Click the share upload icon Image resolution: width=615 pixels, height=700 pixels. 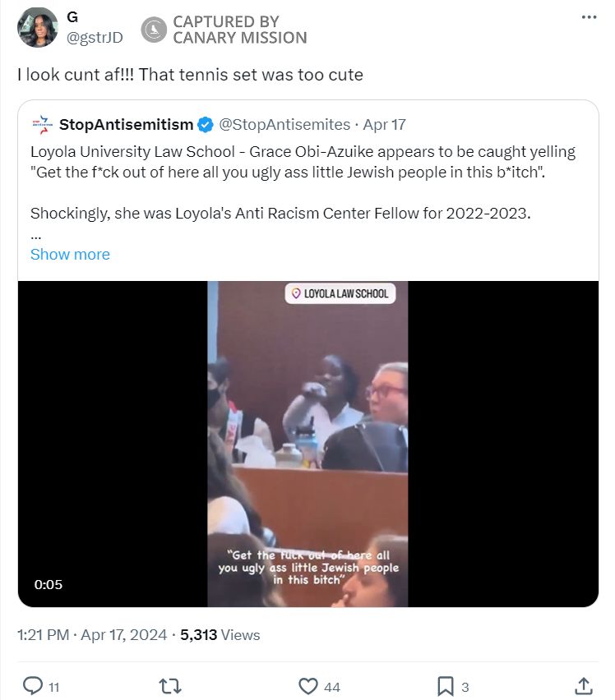point(583,686)
